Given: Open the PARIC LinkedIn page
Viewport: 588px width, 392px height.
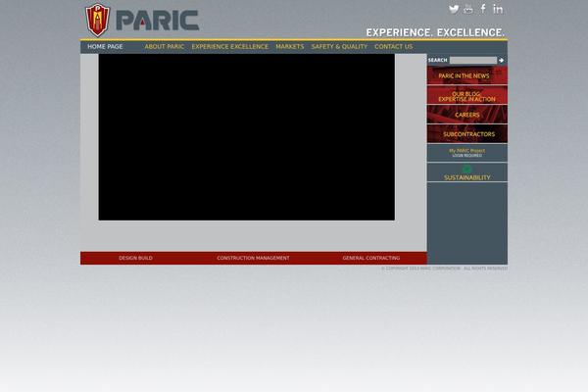Looking at the screenshot, I should (x=498, y=9).
